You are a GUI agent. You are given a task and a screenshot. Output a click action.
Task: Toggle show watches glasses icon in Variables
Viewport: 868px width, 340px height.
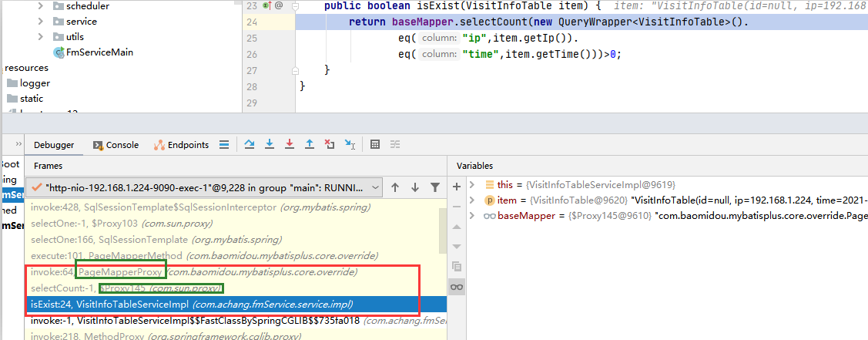tap(457, 286)
